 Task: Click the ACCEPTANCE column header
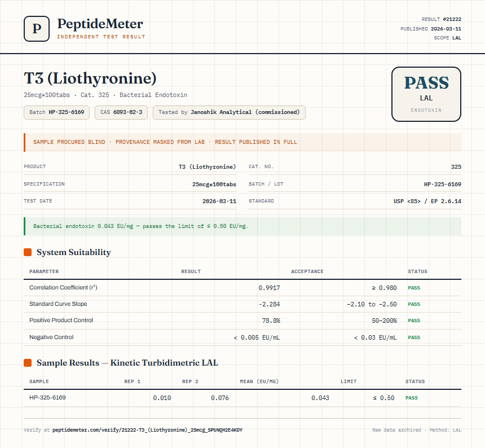pyautogui.click(x=307, y=271)
